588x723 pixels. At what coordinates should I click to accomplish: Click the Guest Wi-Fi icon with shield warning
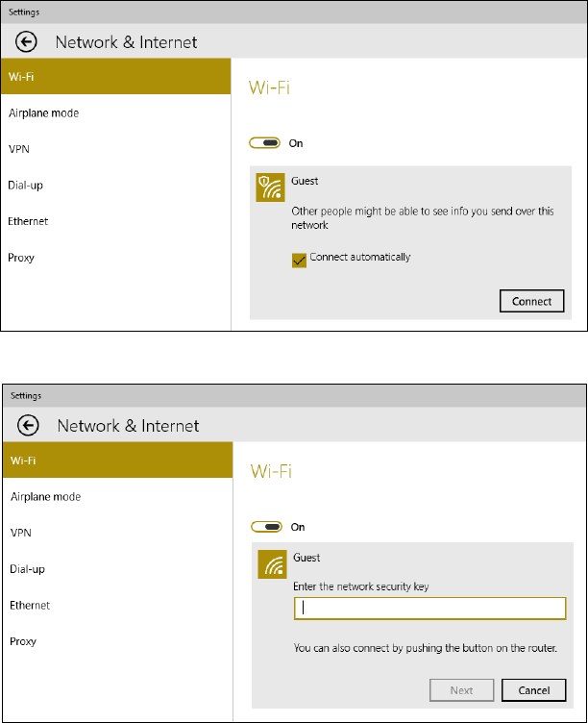270,187
